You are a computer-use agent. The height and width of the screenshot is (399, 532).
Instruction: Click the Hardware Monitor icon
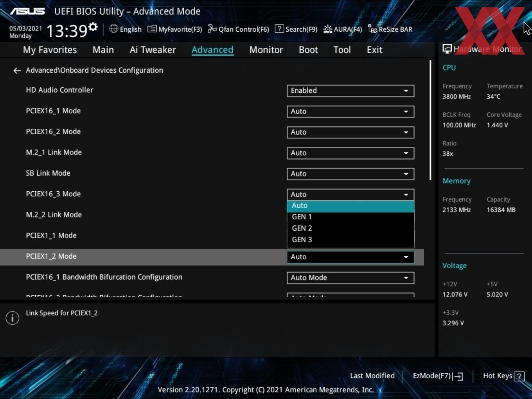(447, 49)
